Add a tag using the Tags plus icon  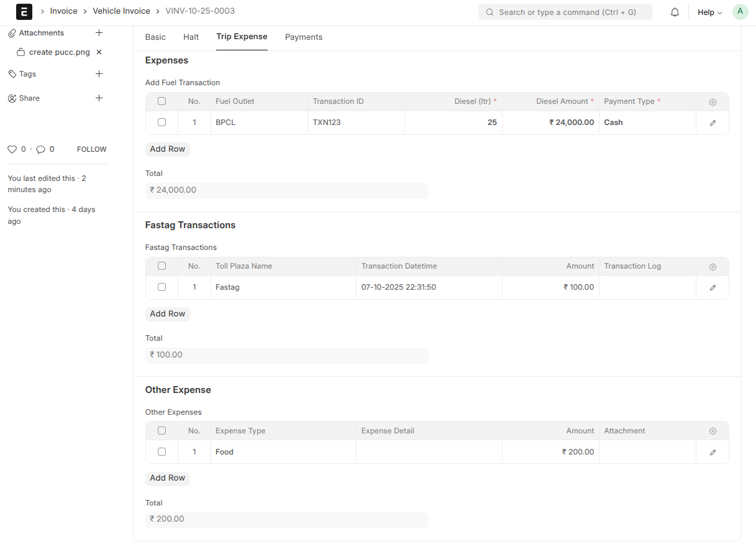pyautogui.click(x=99, y=74)
